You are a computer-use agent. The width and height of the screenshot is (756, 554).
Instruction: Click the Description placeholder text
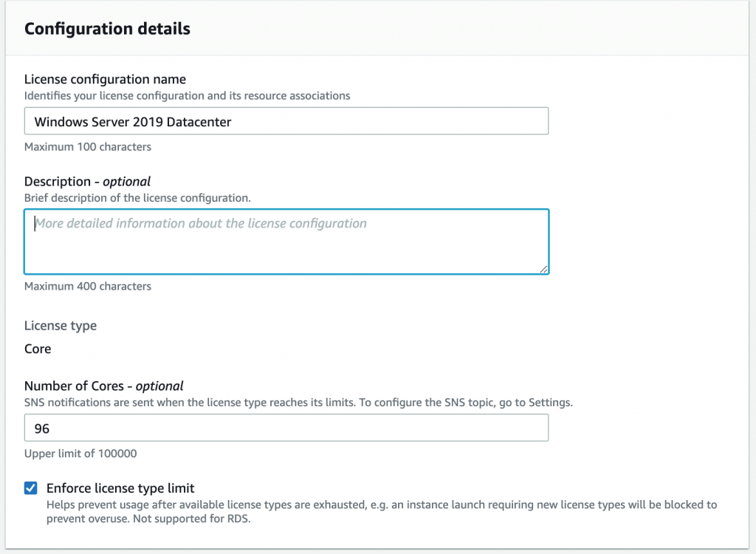coord(200,223)
